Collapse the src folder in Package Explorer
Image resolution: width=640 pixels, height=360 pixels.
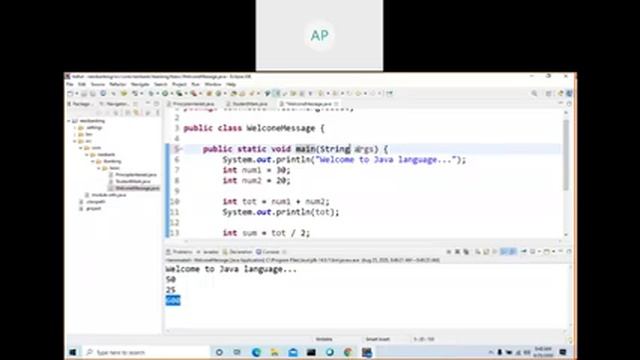75,141
